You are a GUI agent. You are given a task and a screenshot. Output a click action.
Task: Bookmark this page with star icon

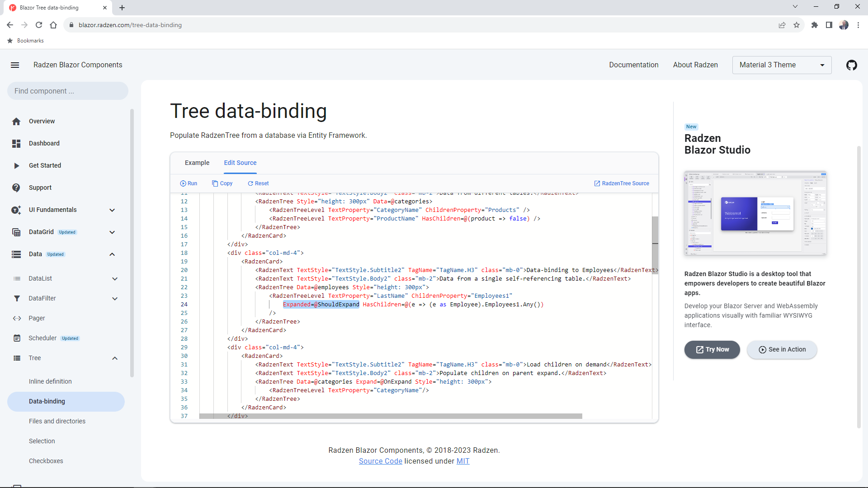797,25
